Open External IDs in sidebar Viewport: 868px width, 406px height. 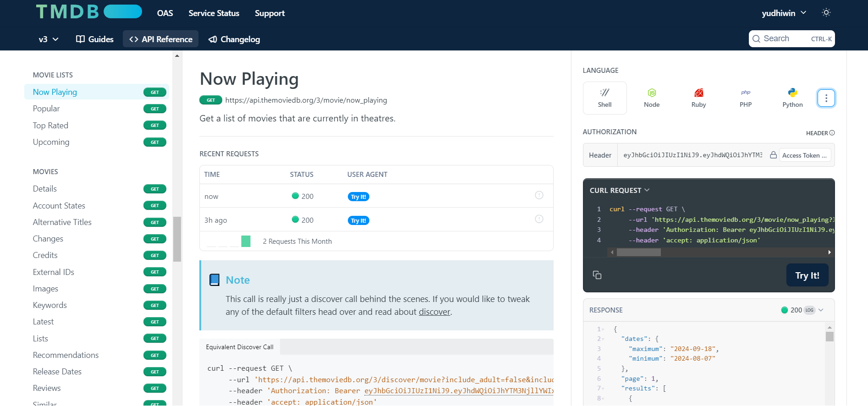(97, 272)
